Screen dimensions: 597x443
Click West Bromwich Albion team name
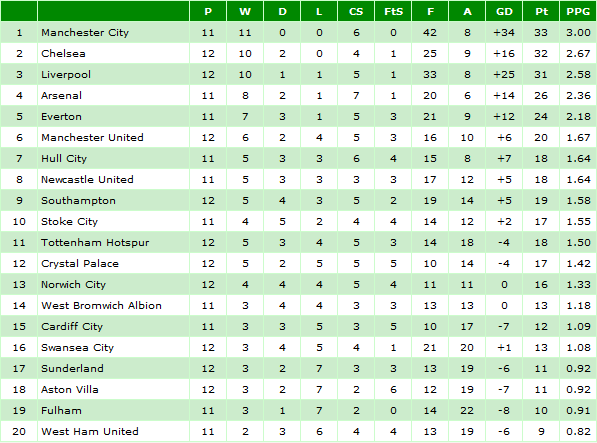point(101,306)
